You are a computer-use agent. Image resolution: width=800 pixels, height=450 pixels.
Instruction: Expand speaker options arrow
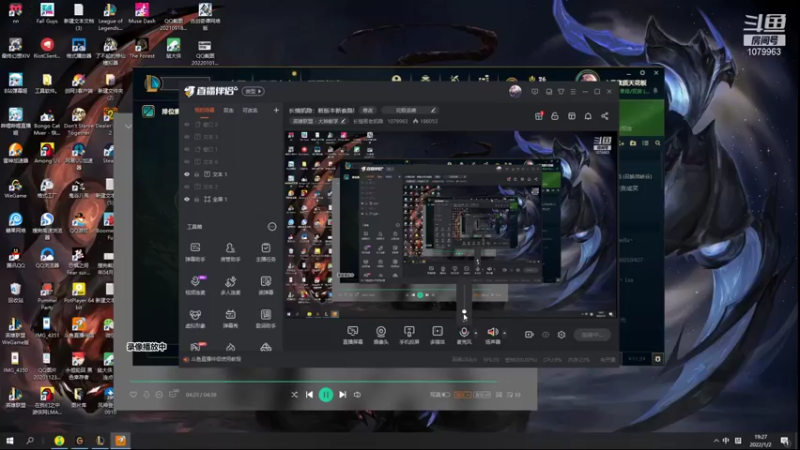click(x=505, y=333)
